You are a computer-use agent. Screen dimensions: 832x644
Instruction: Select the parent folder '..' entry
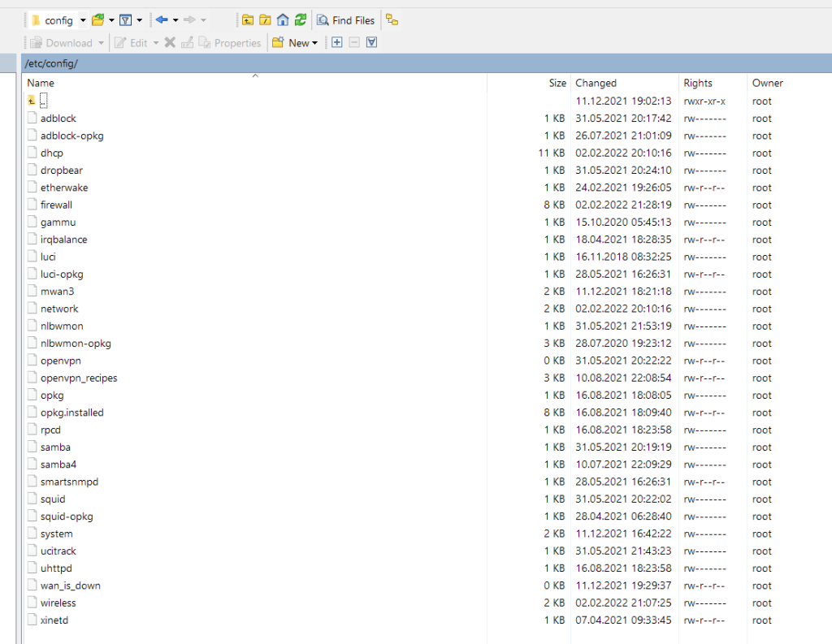coord(44,101)
